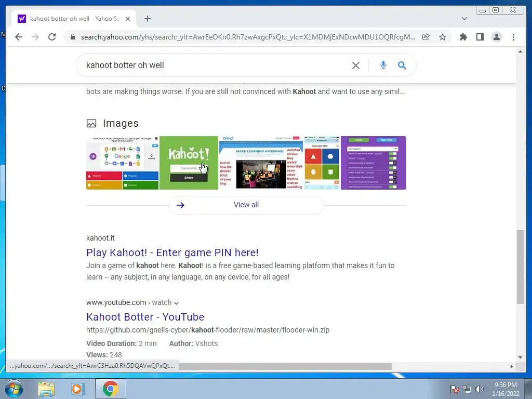Click the scroll down arrow
This screenshot has width=532, height=399.
(x=520, y=357)
